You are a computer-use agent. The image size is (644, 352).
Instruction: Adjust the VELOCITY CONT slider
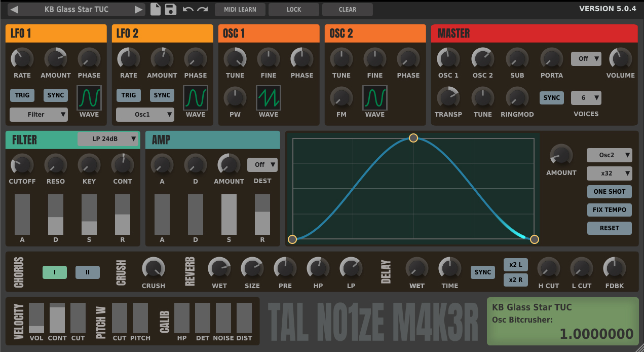tap(57, 318)
